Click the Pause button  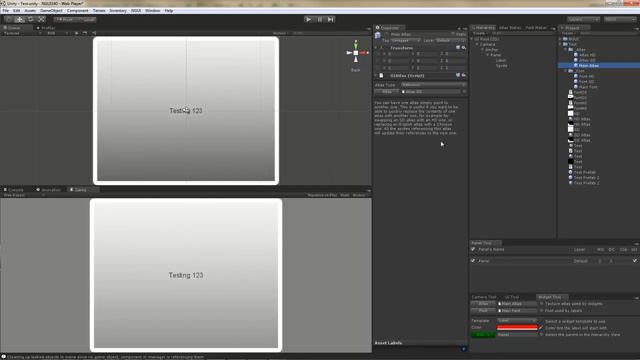pyautogui.click(x=320, y=19)
